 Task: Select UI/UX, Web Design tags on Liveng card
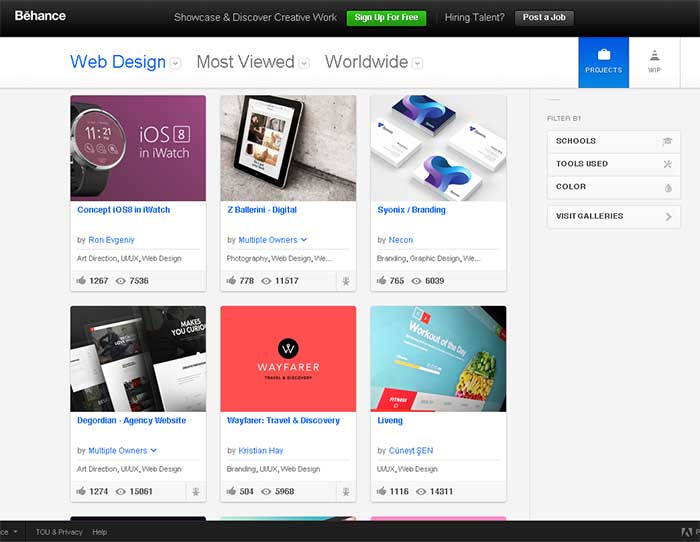(x=407, y=469)
